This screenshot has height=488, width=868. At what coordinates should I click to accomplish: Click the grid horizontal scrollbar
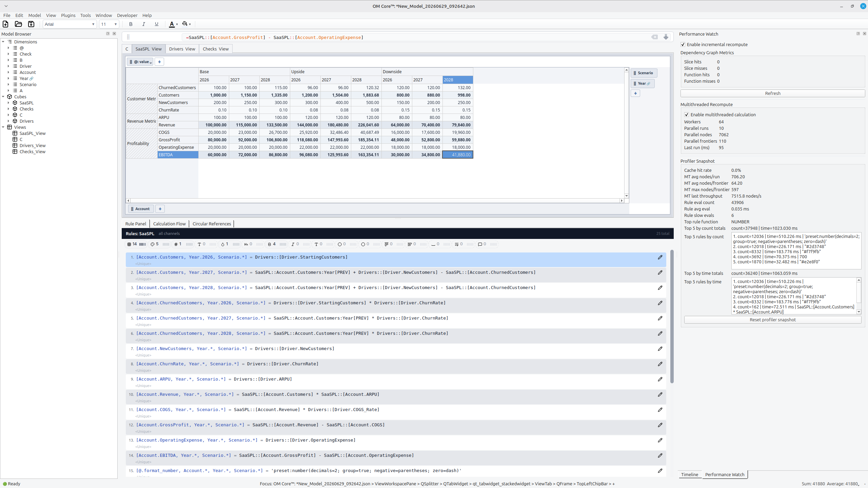point(375,201)
